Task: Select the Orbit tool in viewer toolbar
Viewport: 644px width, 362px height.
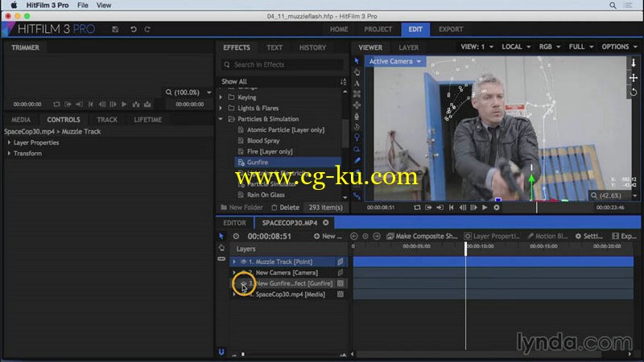Action: (x=357, y=127)
